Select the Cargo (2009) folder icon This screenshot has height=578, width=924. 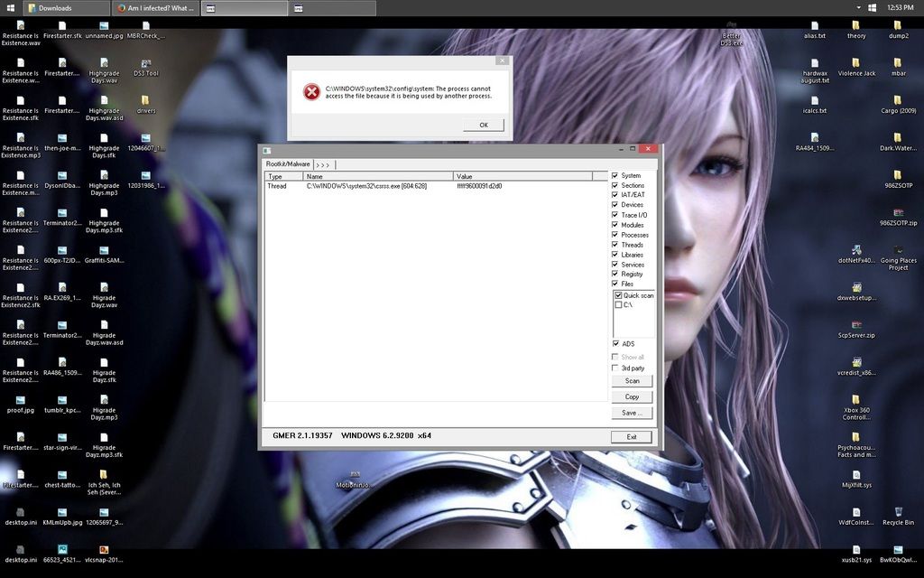click(x=898, y=105)
